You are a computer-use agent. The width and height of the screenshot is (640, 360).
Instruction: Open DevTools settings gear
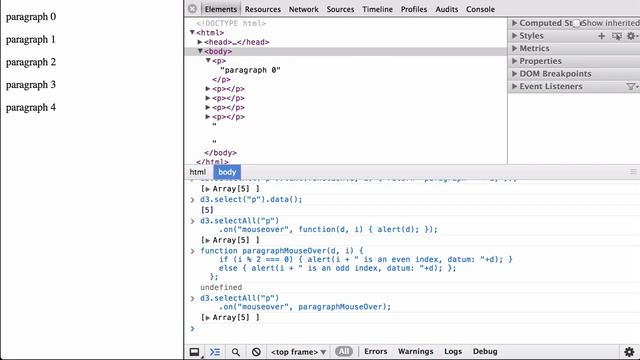point(629,351)
